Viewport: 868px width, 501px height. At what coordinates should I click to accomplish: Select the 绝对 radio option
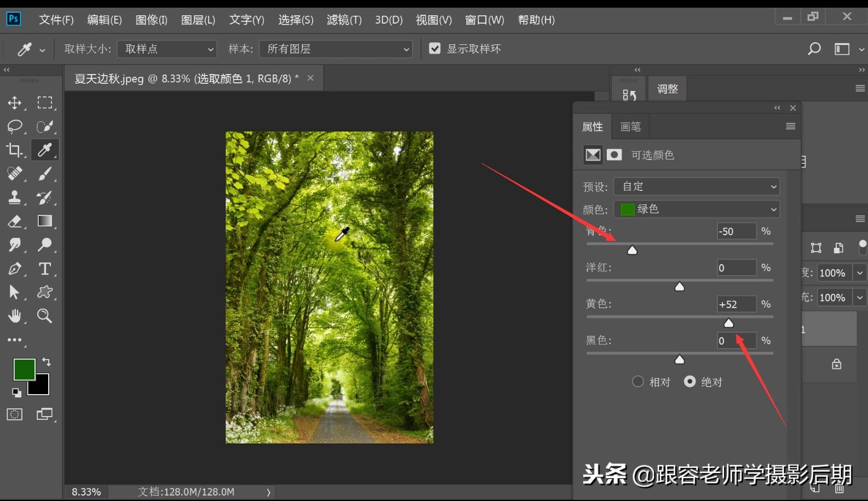pyautogui.click(x=690, y=382)
